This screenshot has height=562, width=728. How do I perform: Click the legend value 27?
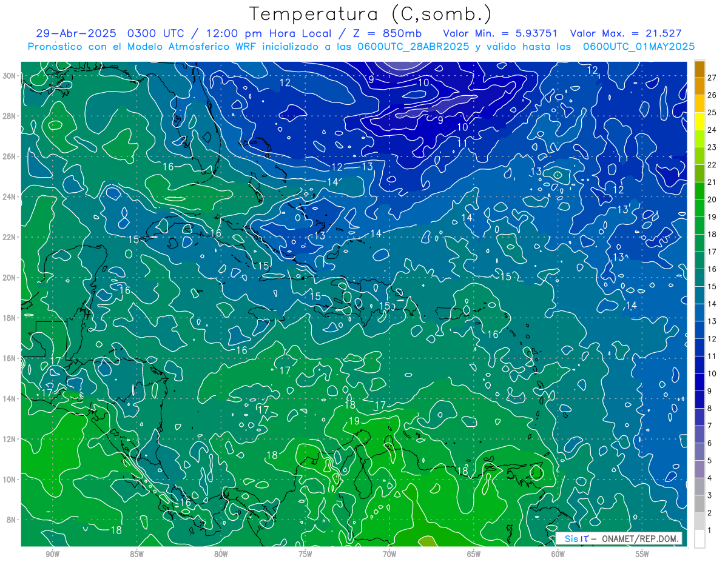(x=712, y=78)
